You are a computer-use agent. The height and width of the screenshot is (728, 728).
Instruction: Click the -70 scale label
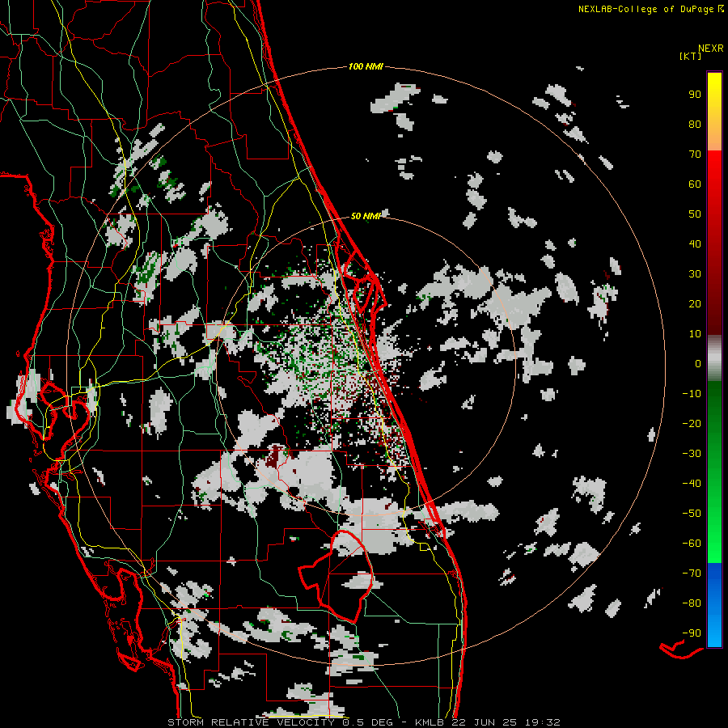692,574
